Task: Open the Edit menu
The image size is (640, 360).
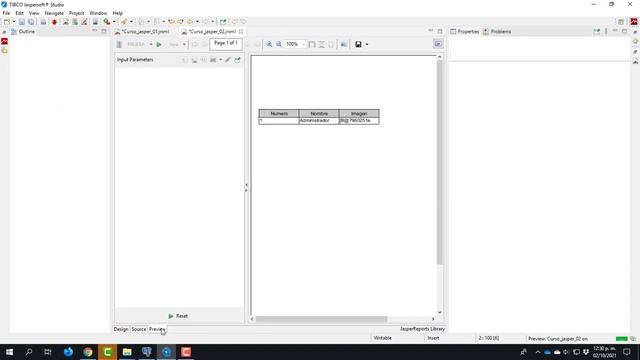Action: point(19,13)
